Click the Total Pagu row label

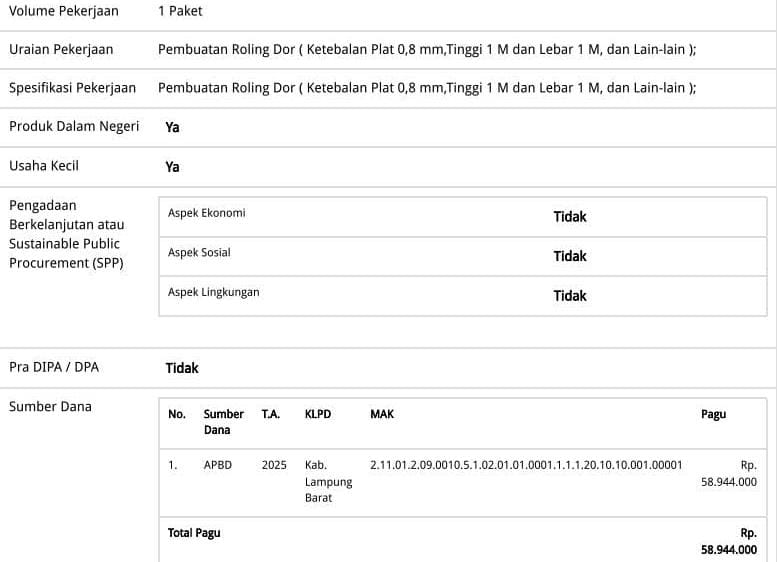pyautogui.click(x=194, y=533)
